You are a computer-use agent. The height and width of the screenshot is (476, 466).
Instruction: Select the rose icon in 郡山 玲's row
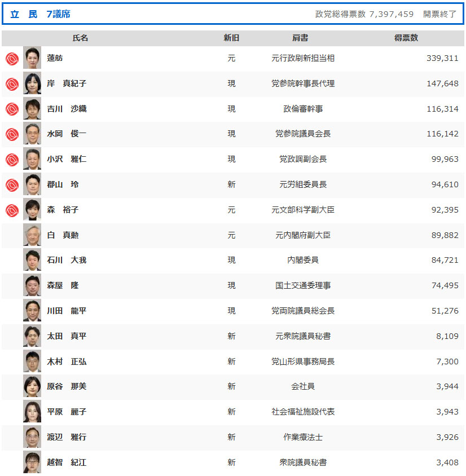click(x=12, y=185)
